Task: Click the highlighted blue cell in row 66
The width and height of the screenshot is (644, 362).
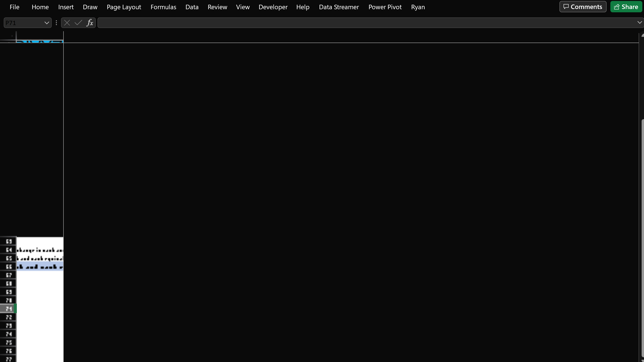Action: (40, 267)
